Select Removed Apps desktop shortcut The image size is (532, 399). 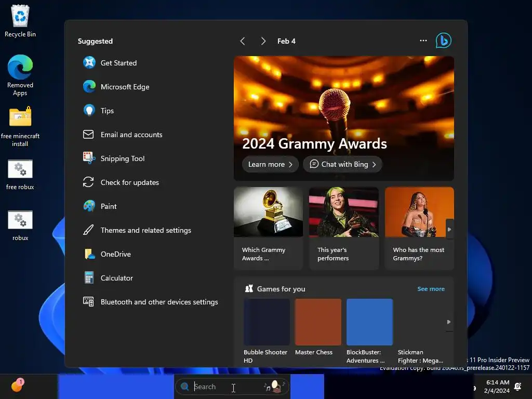(x=20, y=75)
